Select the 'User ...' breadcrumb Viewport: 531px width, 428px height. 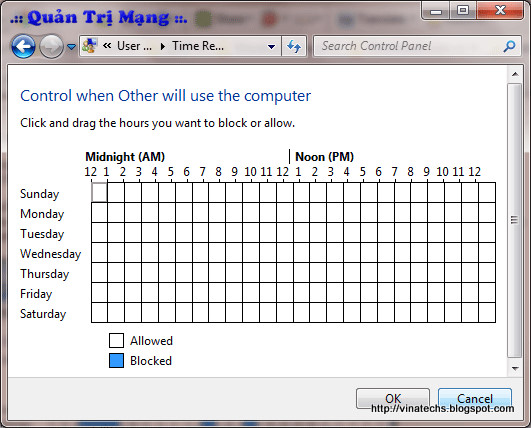point(134,46)
